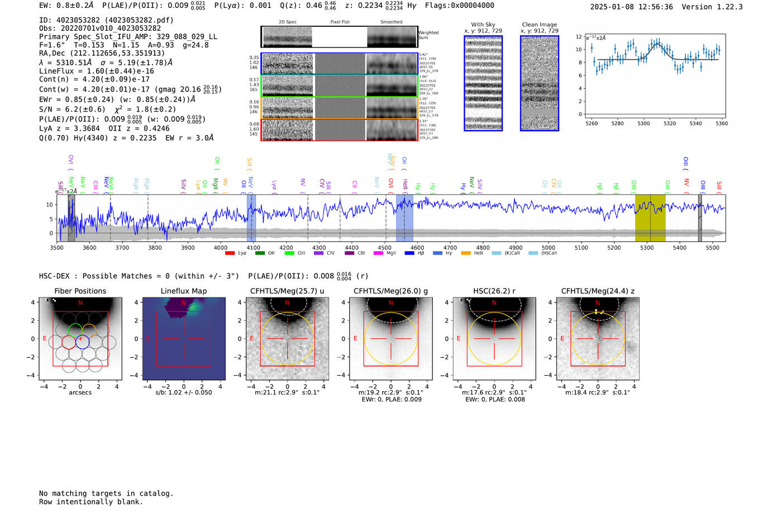The width and height of the screenshot is (782, 532).
Task: Click the ID: 4023053282 text line
Action: click(x=106, y=20)
